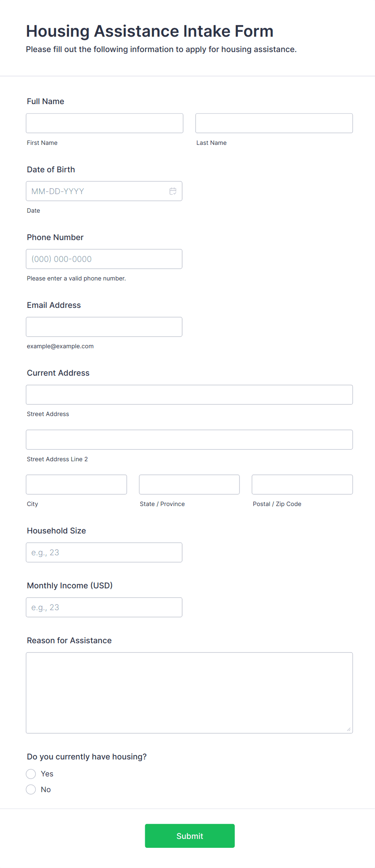The width and height of the screenshot is (375, 868).
Task: Open the date picker calendar icon
Action: coord(173,191)
